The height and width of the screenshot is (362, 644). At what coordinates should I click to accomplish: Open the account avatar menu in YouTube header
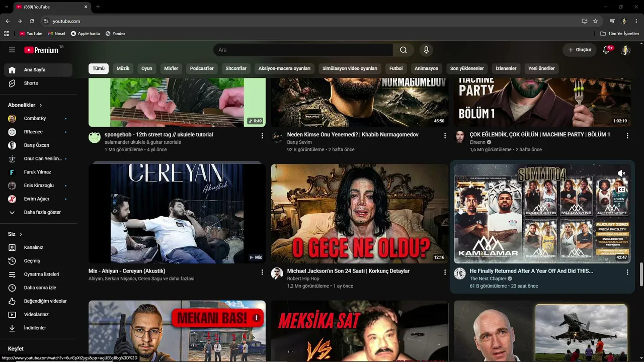point(625,50)
